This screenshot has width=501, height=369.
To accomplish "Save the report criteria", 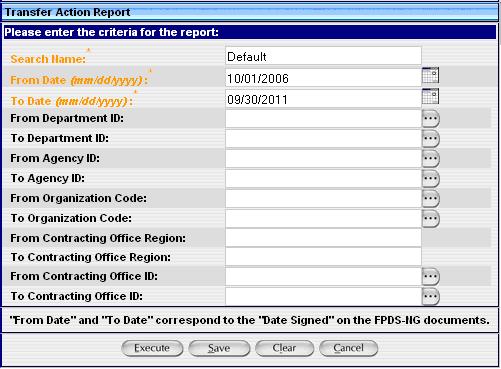I will tap(219, 348).
